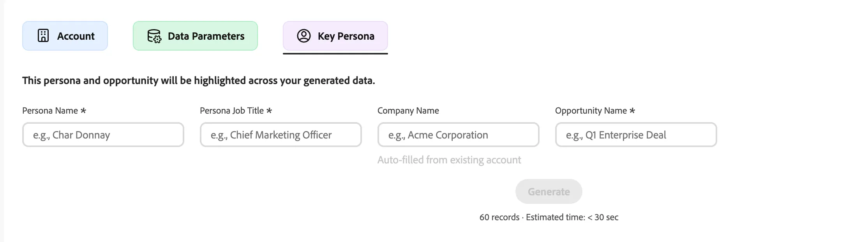Focus the Persona Name input field
Viewport: 868px width, 242px height.
coord(103,135)
